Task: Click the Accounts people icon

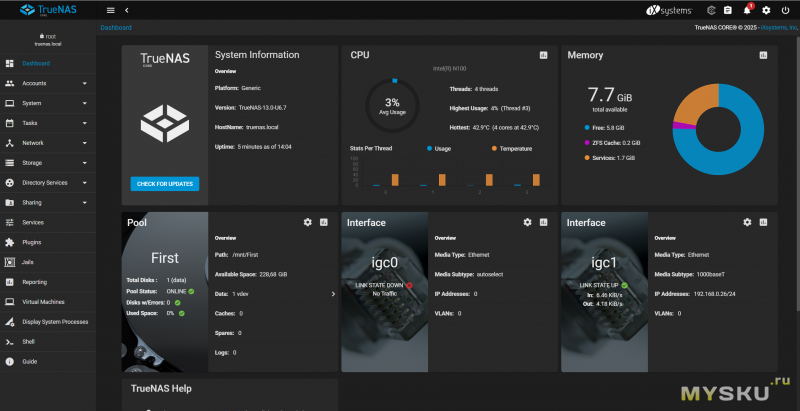Action: (x=9, y=83)
